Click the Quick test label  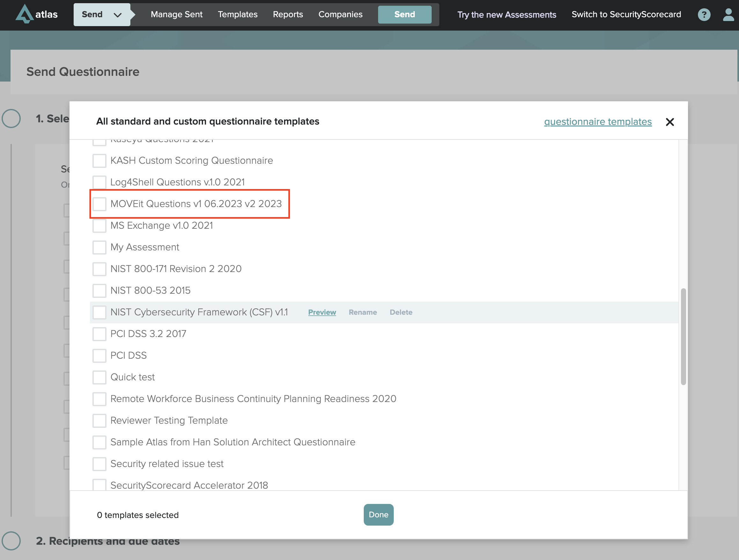pos(132,377)
